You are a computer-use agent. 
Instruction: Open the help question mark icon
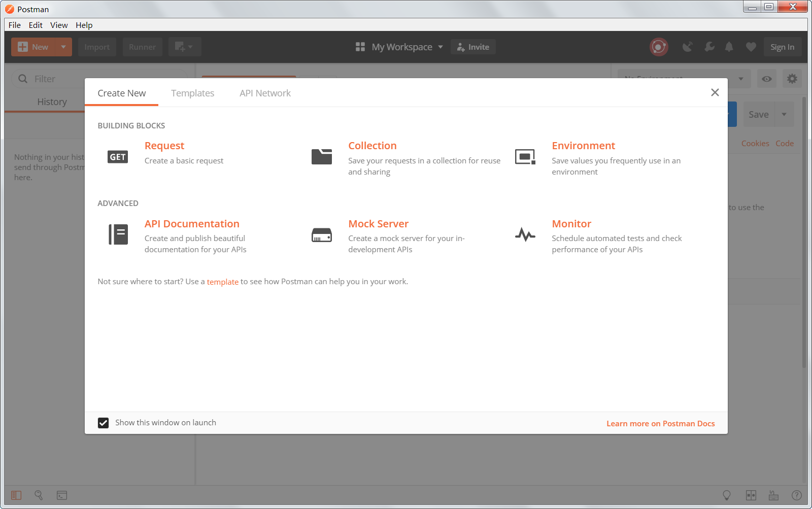click(797, 495)
